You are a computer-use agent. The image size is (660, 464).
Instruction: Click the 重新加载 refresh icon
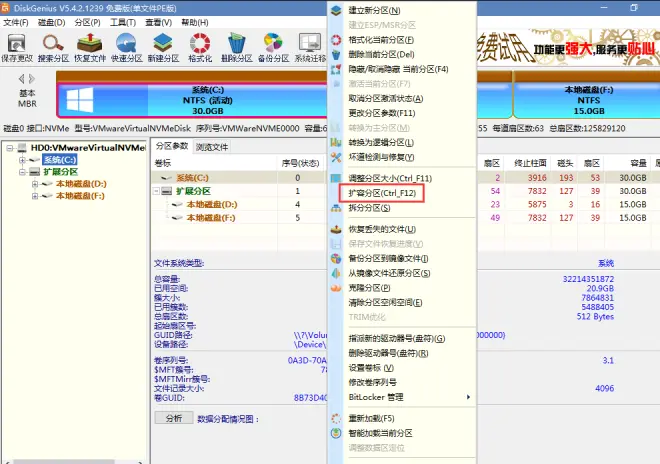pos(336,419)
